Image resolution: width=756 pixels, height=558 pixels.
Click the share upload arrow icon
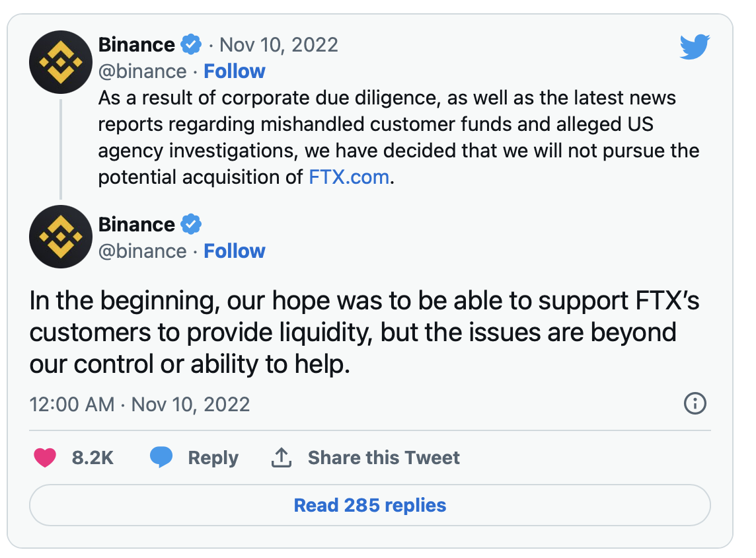click(x=282, y=458)
